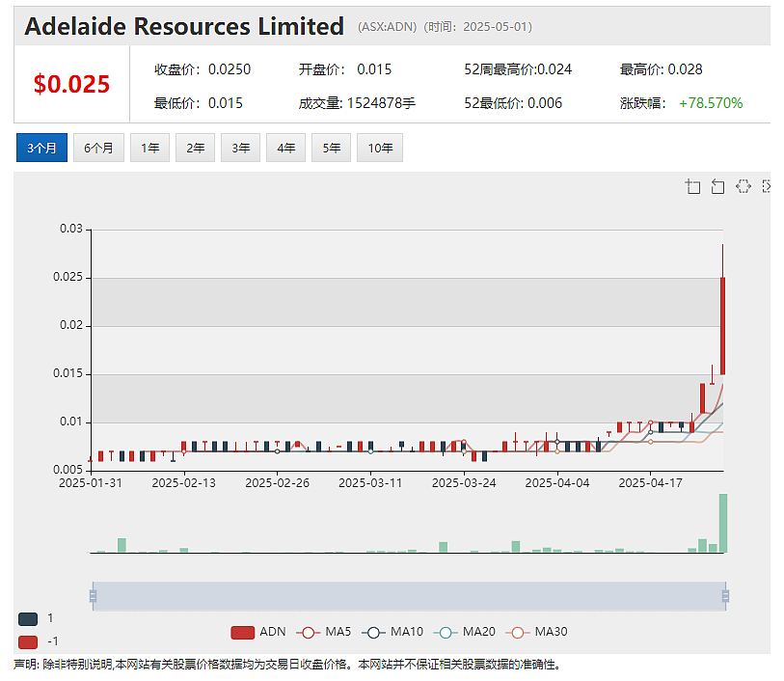Screen dimensions: 784x681
Task: Click the chart restore icon
Action: [x=743, y=186]
